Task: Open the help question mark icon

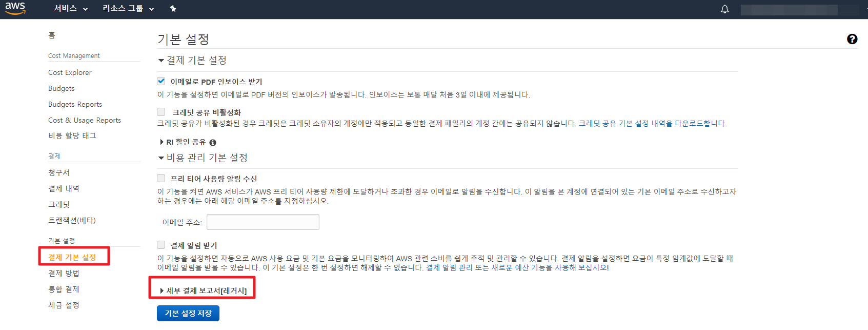Action: coord(852,39)
